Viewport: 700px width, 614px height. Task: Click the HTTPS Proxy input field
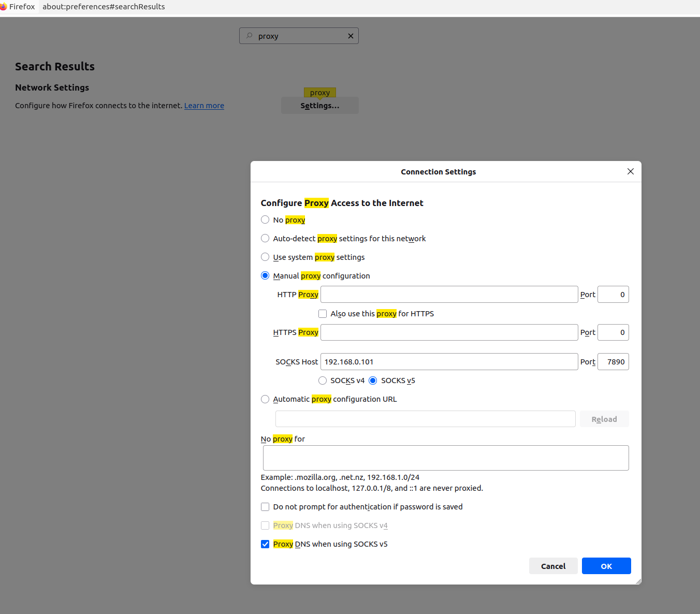[449, 332]
